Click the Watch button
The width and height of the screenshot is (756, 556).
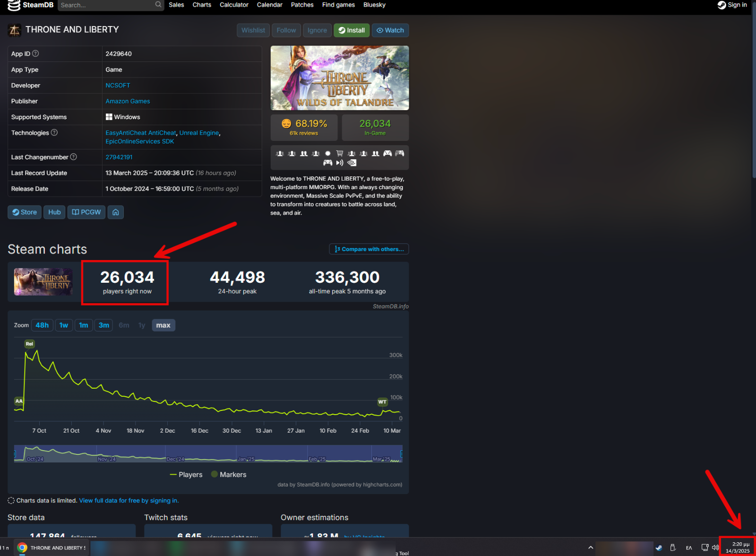(390, 30)
